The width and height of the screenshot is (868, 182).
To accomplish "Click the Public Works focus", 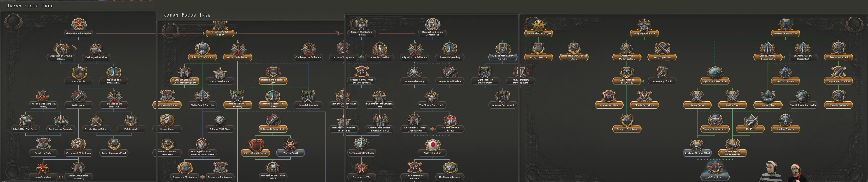I will [131, 123].
